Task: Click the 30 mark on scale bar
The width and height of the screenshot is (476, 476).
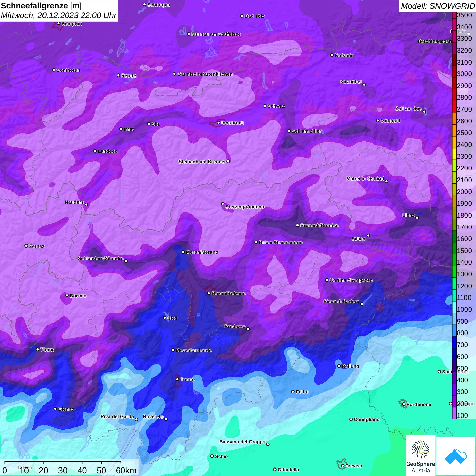Action: [x=63, y=470]
